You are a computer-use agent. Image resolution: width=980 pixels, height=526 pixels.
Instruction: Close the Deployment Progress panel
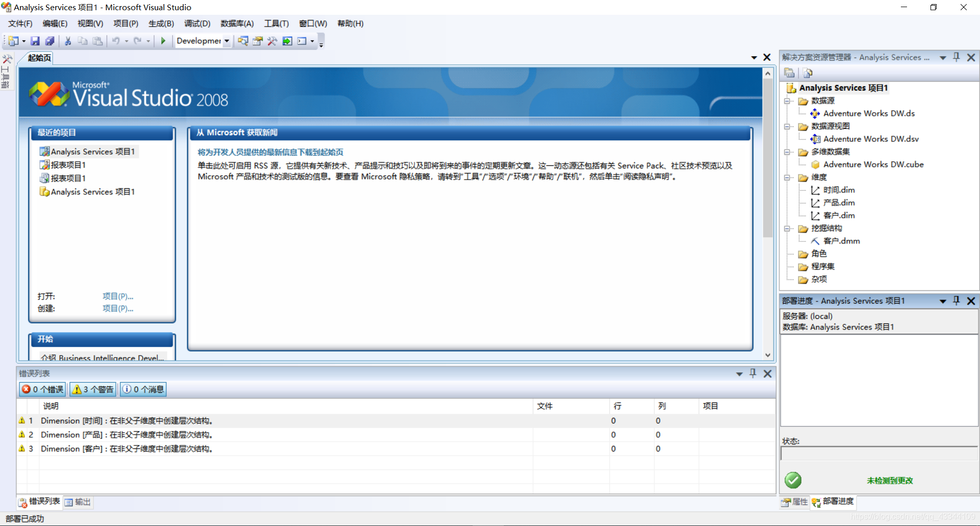(x=971, y=301)
